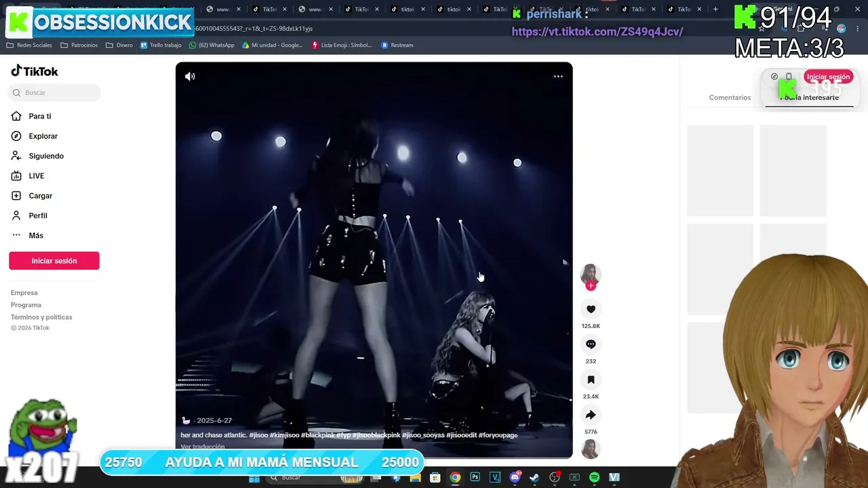Click the 125.8K likes count
The height and width of the screenshot is (488, 868).
coord(591,326)
